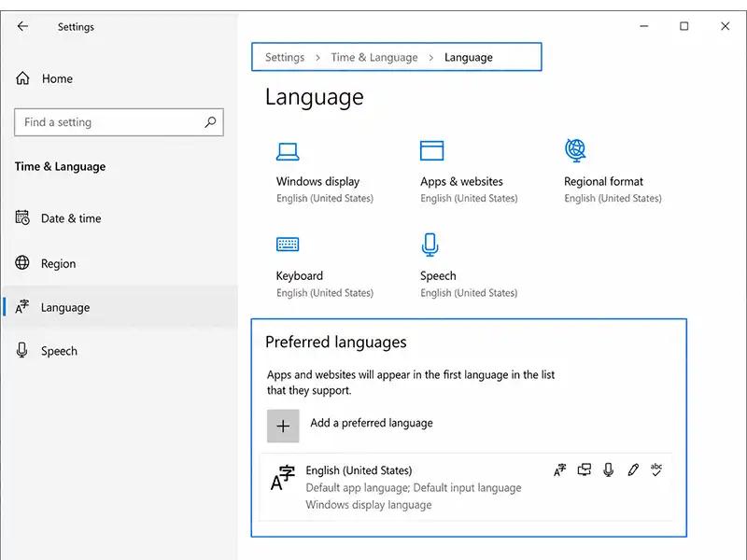Open the Apps & websites label

pyautogui.click(x=461, y=181)
